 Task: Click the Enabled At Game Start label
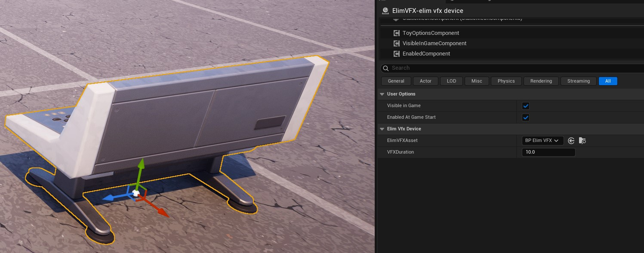point(411,117)
